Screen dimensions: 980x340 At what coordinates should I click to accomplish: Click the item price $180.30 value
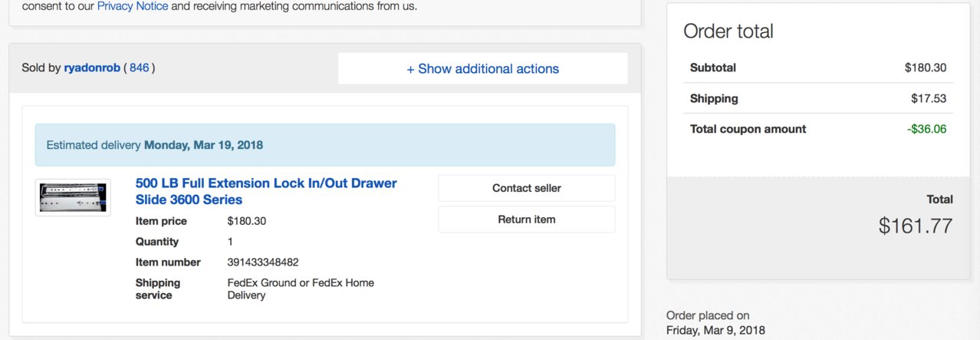coord(247,221)
